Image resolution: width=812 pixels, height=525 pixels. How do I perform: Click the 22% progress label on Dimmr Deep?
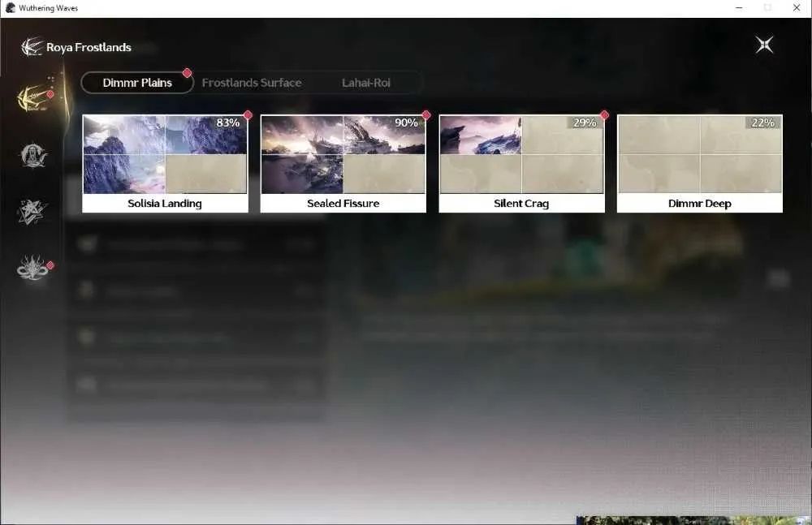click(762, 123)
